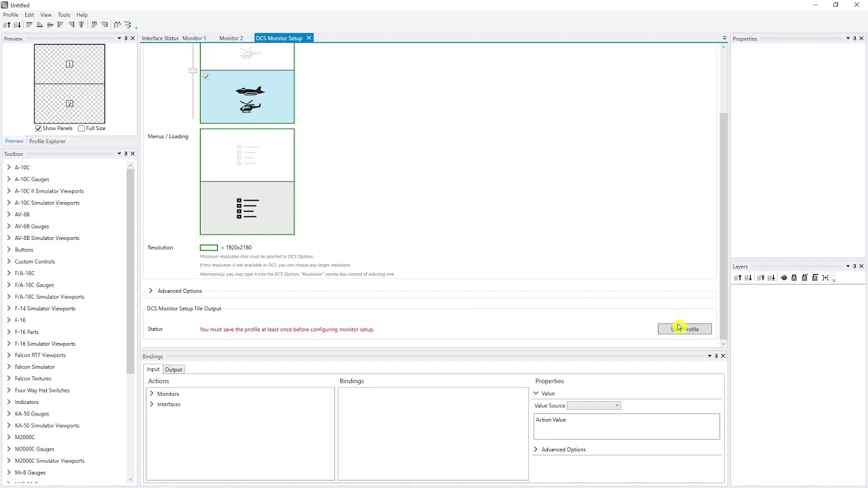Click bring to front icon in Layers toolbar
868x488 pixels.
coord(761,278)
